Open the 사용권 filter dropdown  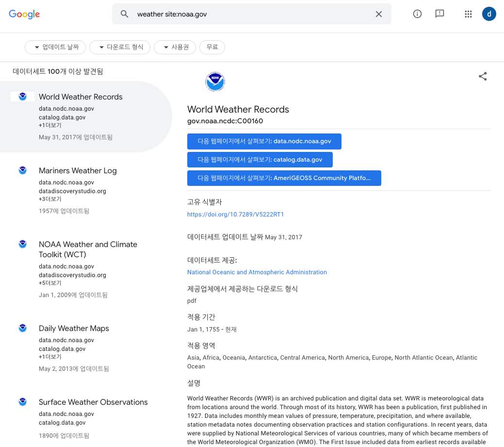click(175, 47)
